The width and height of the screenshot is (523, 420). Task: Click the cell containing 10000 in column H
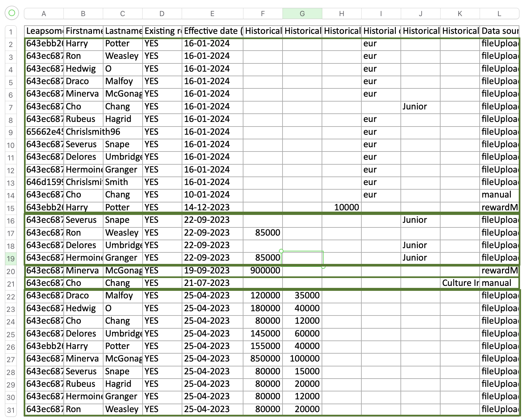342,208
